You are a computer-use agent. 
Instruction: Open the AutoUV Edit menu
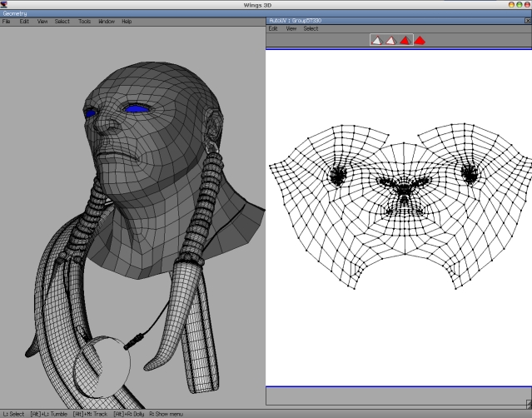(x=273, y=28)
